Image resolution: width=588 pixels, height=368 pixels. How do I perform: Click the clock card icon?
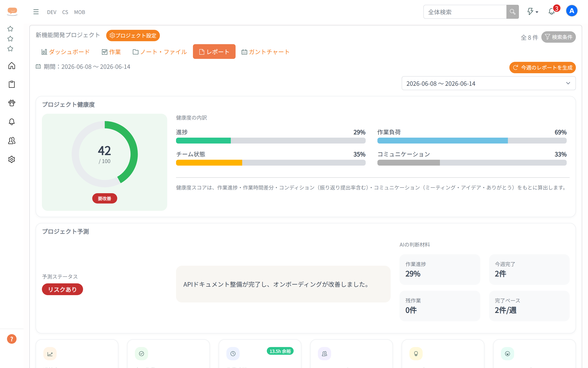point(233,354)
